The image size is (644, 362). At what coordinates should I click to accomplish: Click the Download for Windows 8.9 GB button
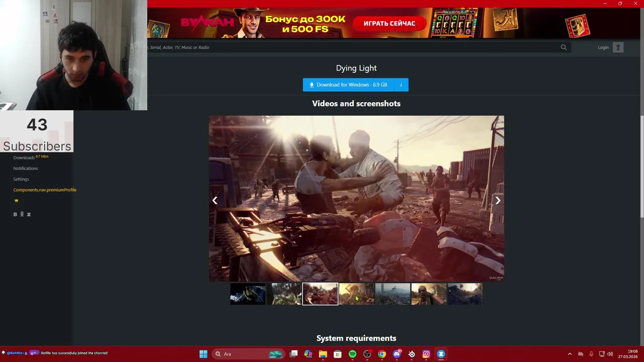(x=348, y=84)
